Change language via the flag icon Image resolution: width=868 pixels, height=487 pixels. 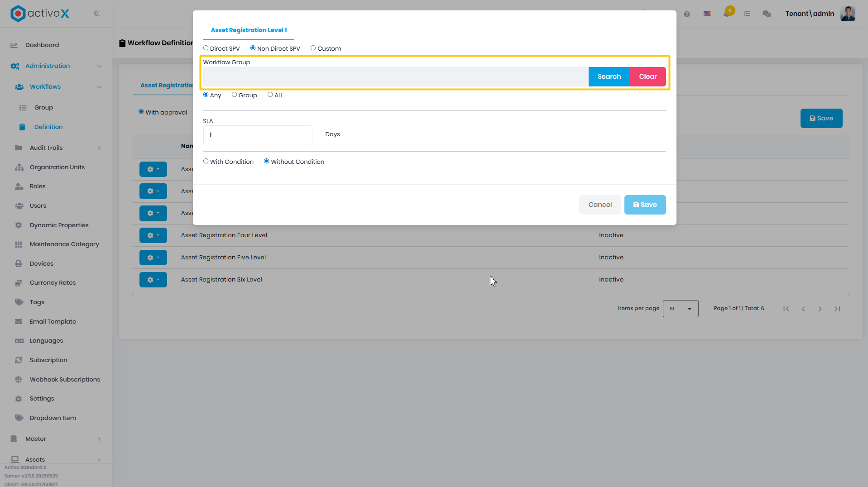707,14
